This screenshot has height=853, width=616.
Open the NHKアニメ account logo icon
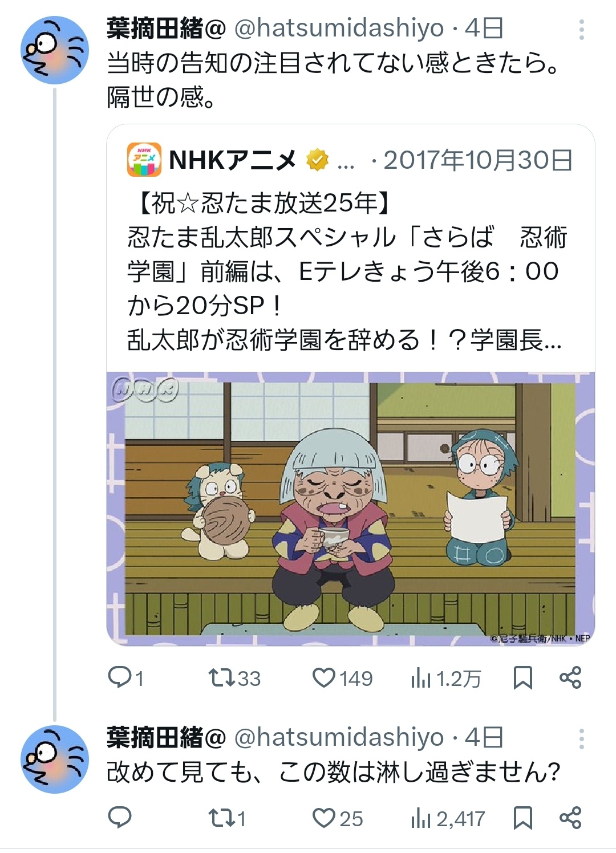pyautogui.click(x=144, y=160)
